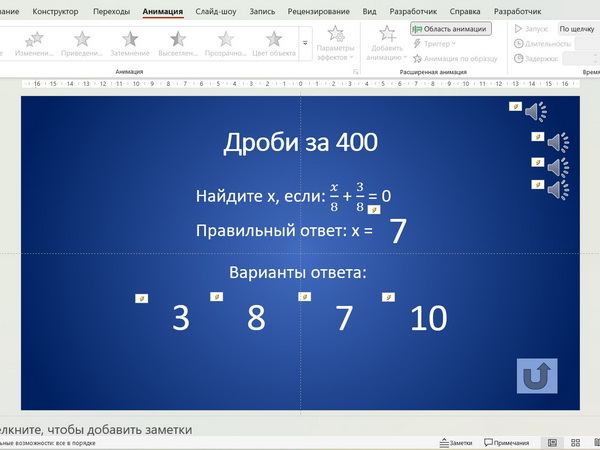Open the 'Переходы' ribbon tab
Viewport: 600px width, 450px height.
tap(110, 11)
